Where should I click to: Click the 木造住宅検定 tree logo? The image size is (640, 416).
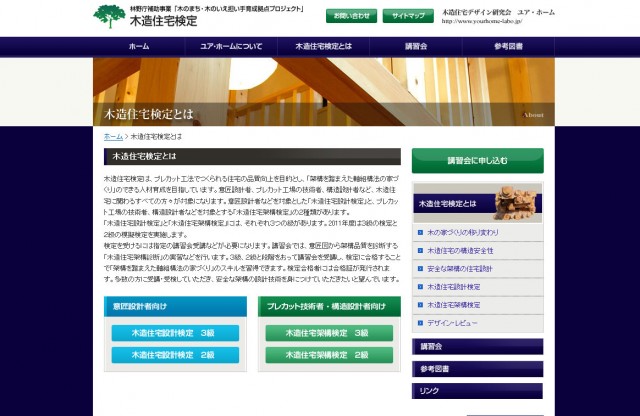(x=109, y=16)
